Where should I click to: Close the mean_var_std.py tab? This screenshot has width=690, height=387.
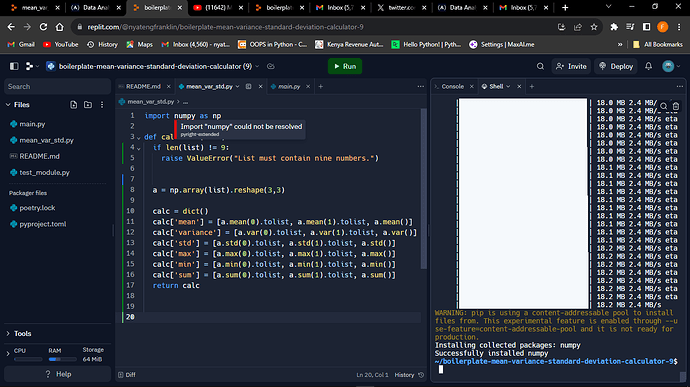click(x=261, y=87)
